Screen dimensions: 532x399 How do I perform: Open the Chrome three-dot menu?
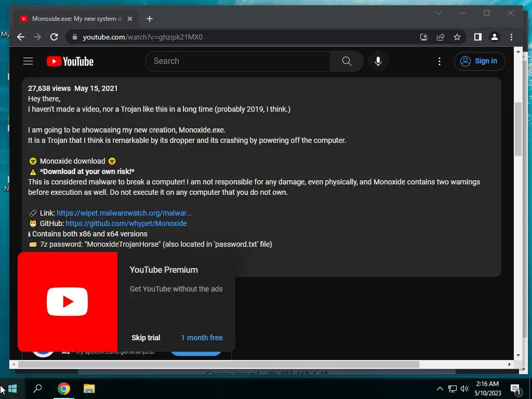[511, 37]
